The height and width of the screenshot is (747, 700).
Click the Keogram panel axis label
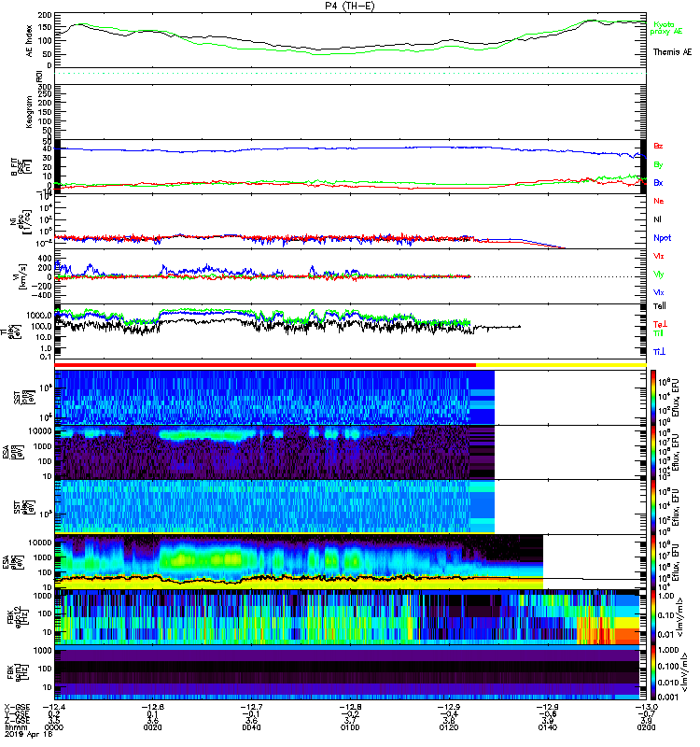click(30, 111)
